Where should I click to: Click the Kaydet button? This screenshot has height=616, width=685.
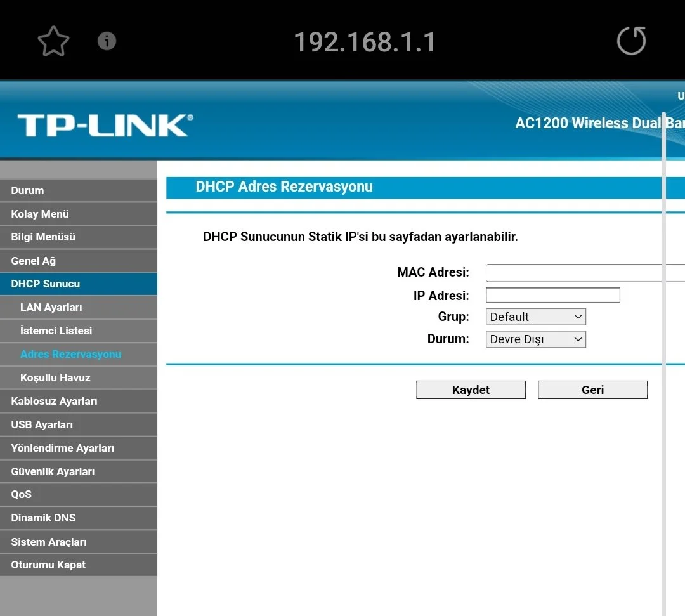[x=471, y=390]
